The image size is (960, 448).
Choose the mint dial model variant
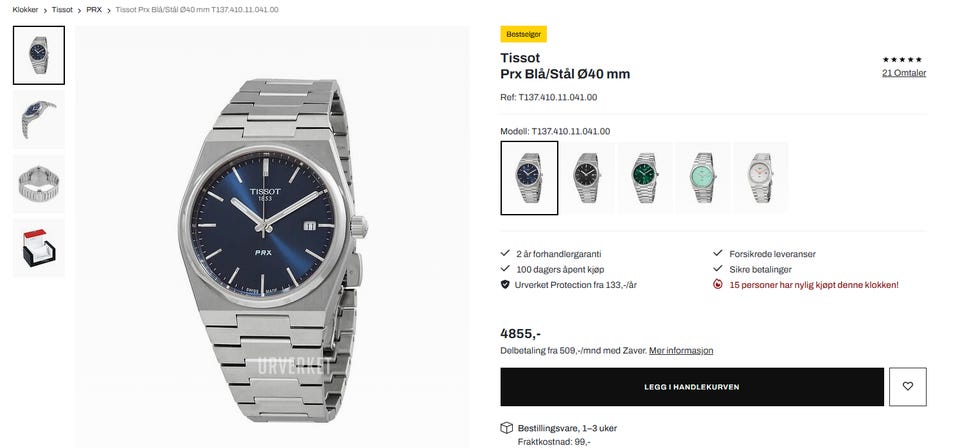pos(702,178)
